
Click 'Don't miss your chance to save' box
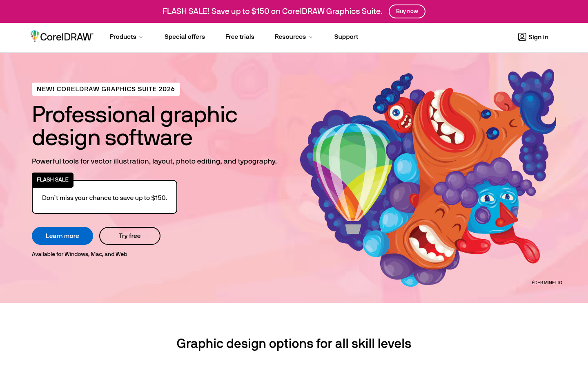pos(105,197)
